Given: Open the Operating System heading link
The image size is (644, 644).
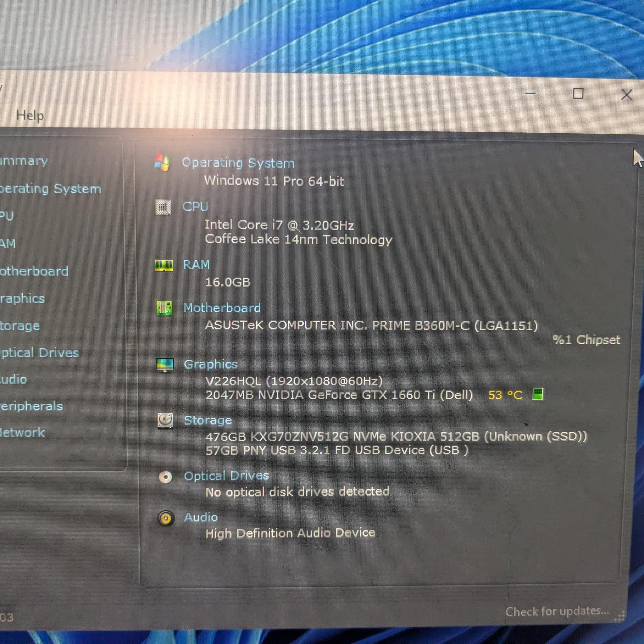Looking at the screenshot, I should coord(238,163).
